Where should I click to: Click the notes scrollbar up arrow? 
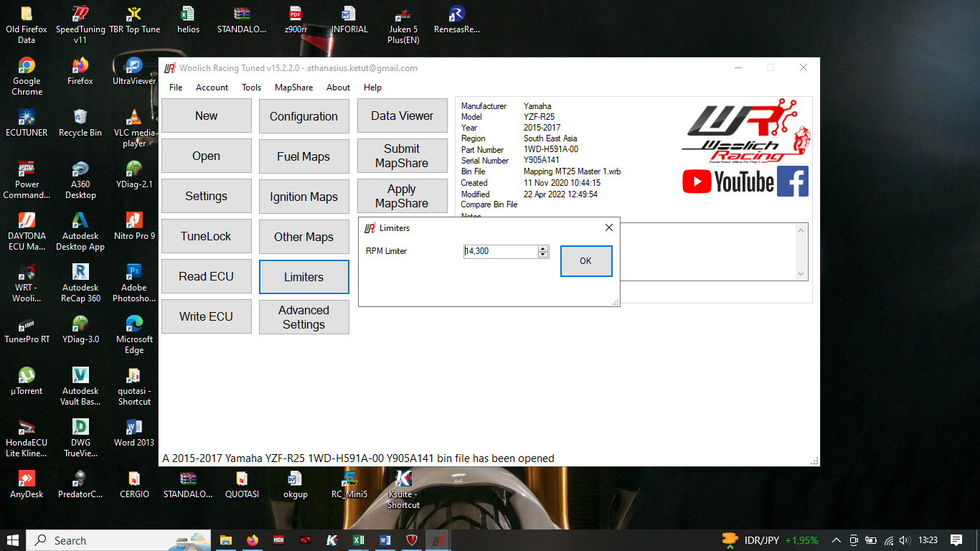pyautogui.click(x=801, y=230)
